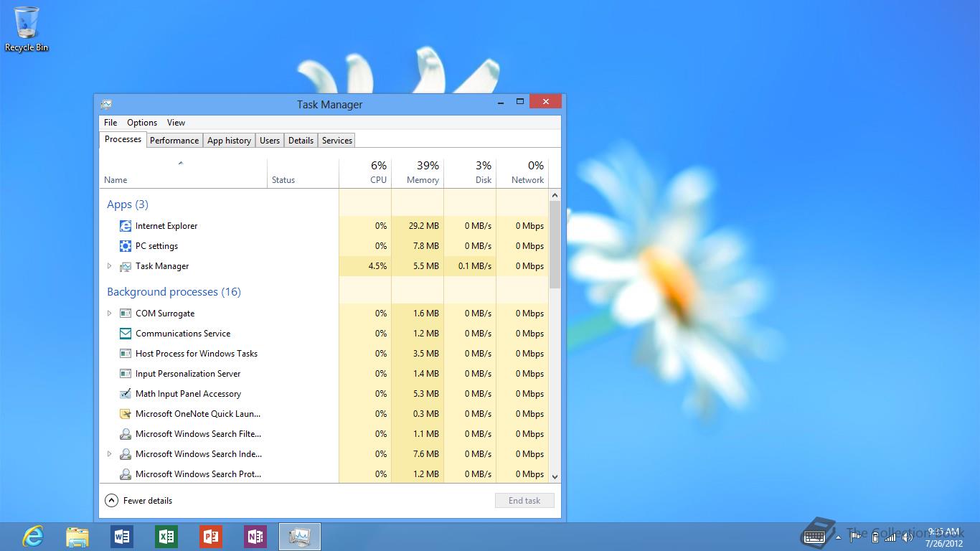
Task: Click the 7.6 MB memory value
Action: pyautogui.click(x=426, y=454)
